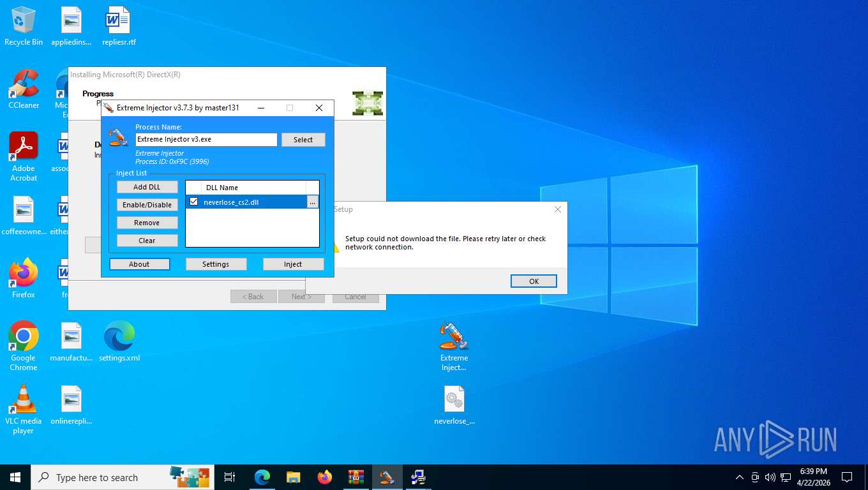This screenshot has width=868, height=490.
Task: Open Microsoft Edge from the taskbar
Action: (262, 477)
